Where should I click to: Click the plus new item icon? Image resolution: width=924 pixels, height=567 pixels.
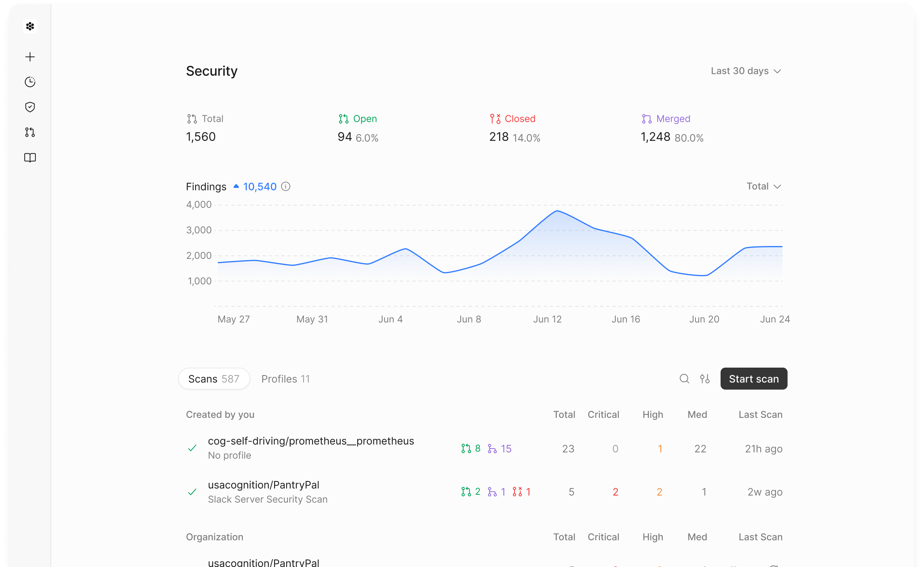(30, 57)
